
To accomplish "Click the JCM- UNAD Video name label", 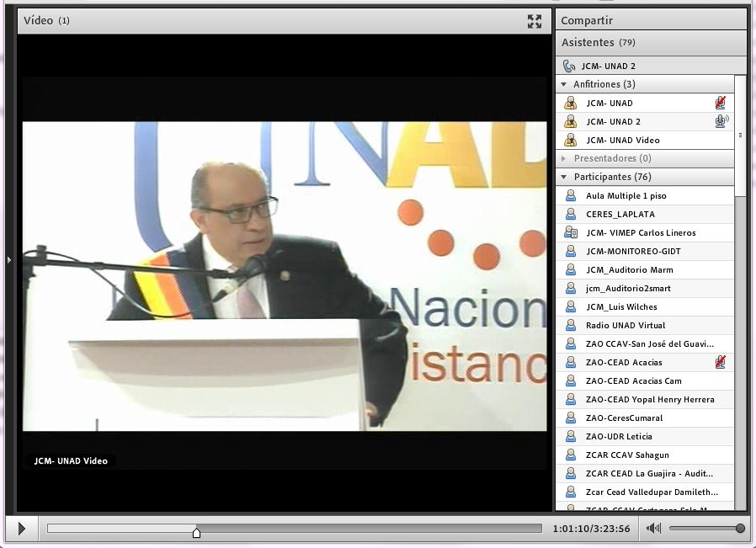I will tap(71, 460).
